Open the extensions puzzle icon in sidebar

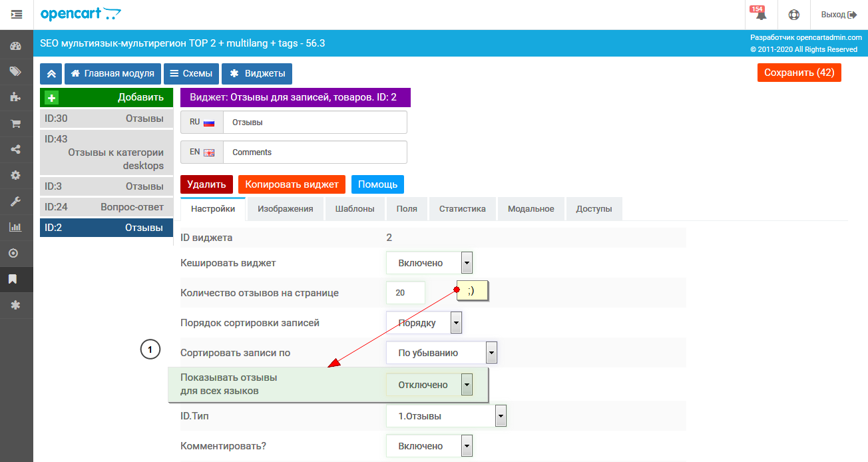coord(16,98)
